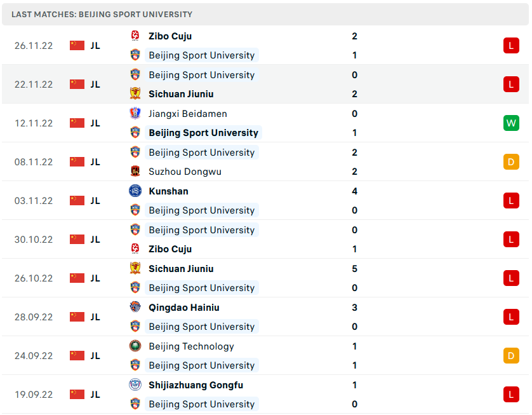Click the Shijiazhuang Gongfu team crest

click(135, 385)
